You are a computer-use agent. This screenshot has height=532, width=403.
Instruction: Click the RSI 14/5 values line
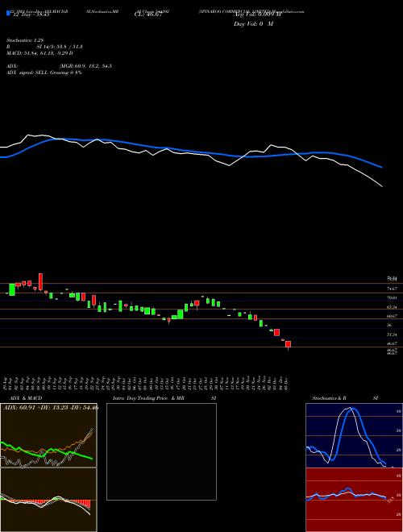(44, 47)
